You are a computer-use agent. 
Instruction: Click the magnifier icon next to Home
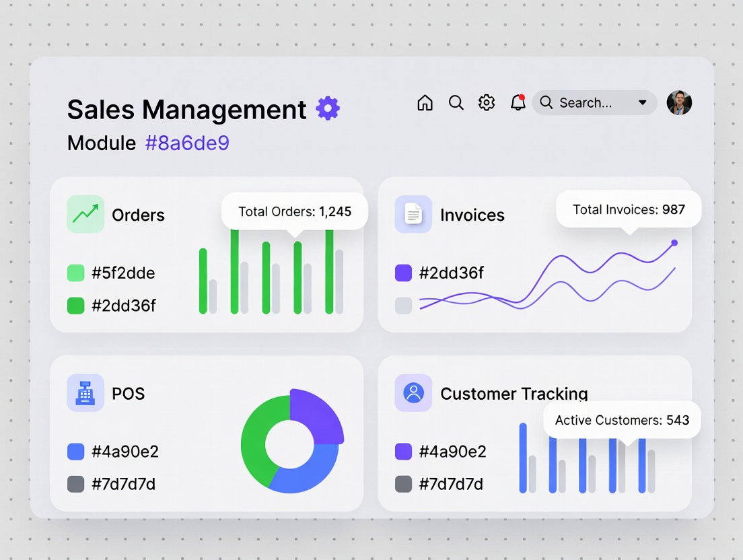[x=456, y=102]
